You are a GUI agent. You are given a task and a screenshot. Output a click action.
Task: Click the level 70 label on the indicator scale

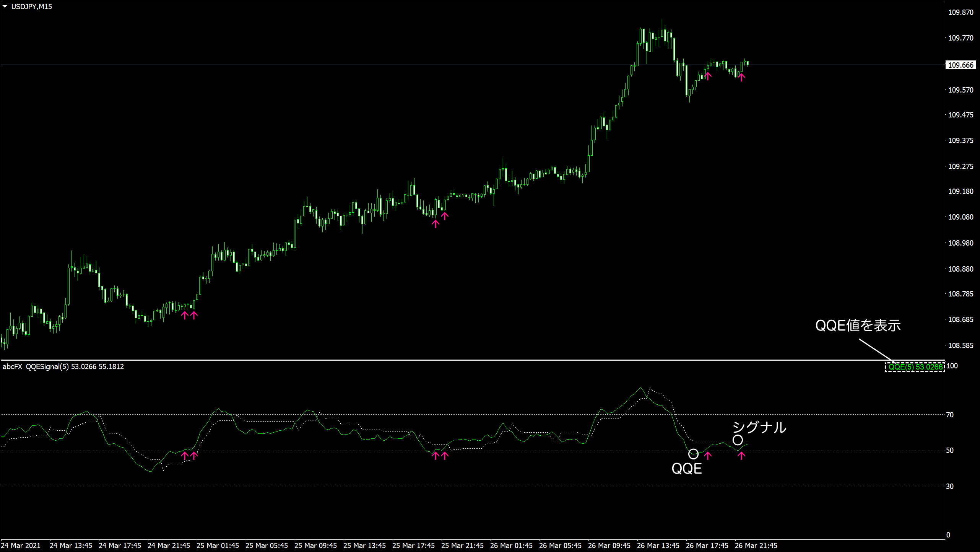(x=950, y=415)
